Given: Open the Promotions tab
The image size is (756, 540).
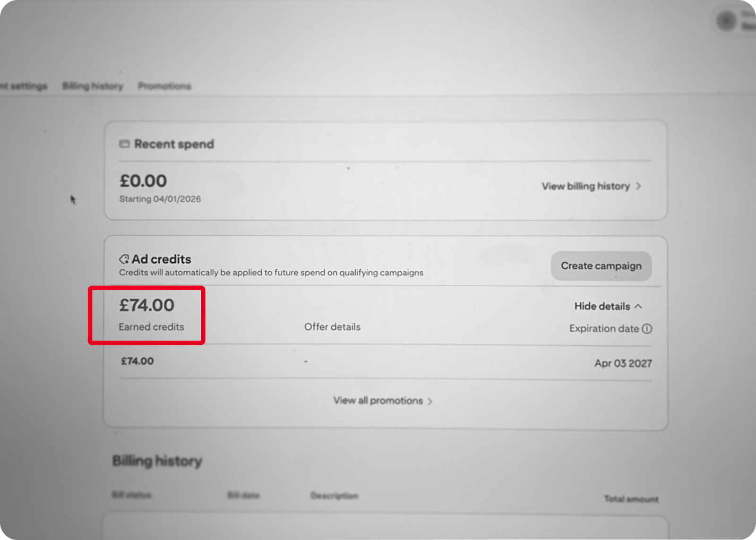Looking at the screenshot, I should point(164,86).
